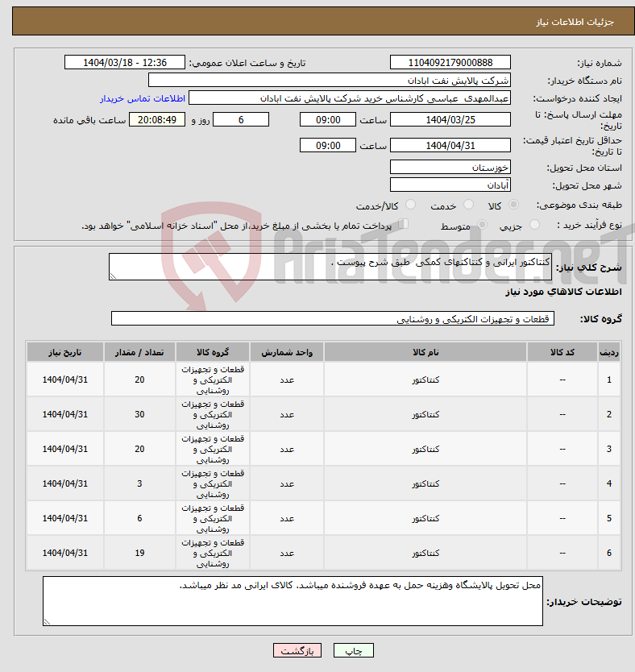Click the remaining time 20:08:49 field

tap(157, 119)
